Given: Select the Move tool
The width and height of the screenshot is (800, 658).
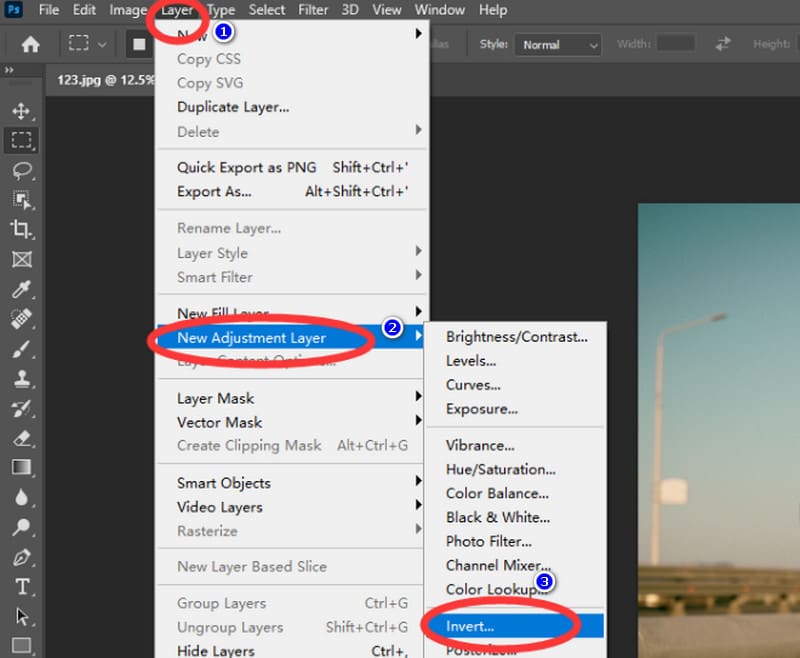Looking at the screenshot, I should tap(21, 110).
